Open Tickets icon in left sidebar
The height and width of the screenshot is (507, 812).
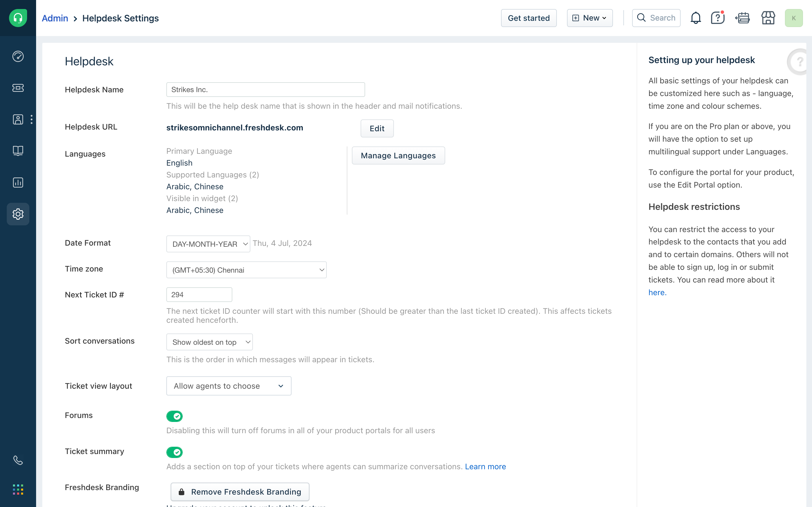(x=18, y=88)
